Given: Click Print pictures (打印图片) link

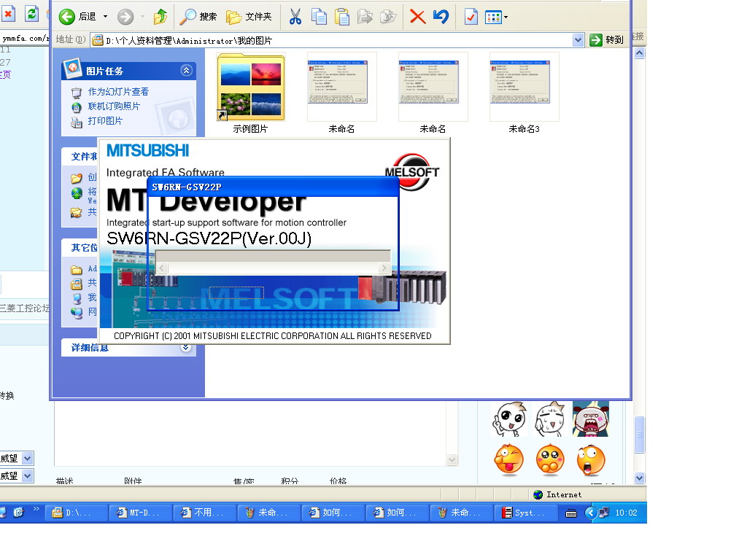Looking at the screenshot, I should [x=105, y=121].
